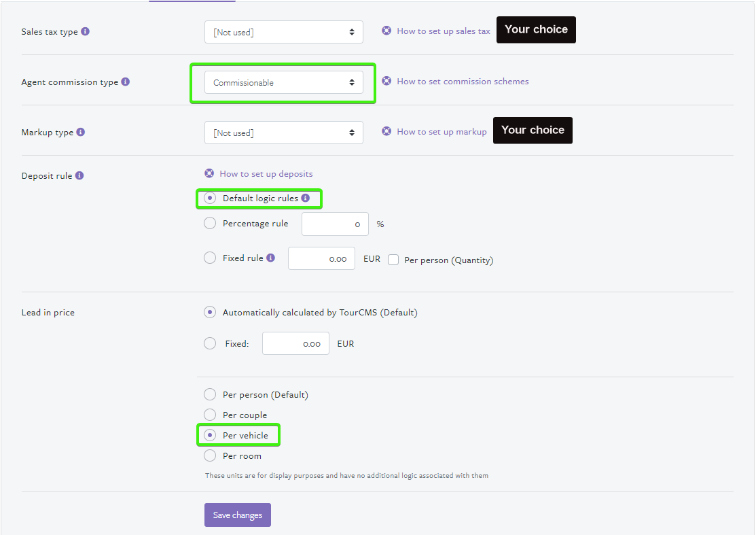Click the help icon beside How to set up sales tax
This screenshot has width=756, height=535.
click(x=386, y=31)
